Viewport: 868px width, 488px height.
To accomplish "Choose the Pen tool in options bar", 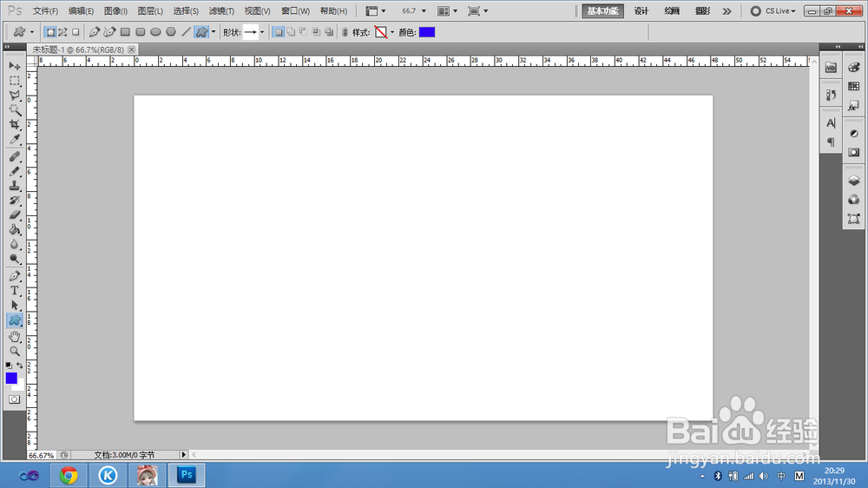I will point(95,32).
